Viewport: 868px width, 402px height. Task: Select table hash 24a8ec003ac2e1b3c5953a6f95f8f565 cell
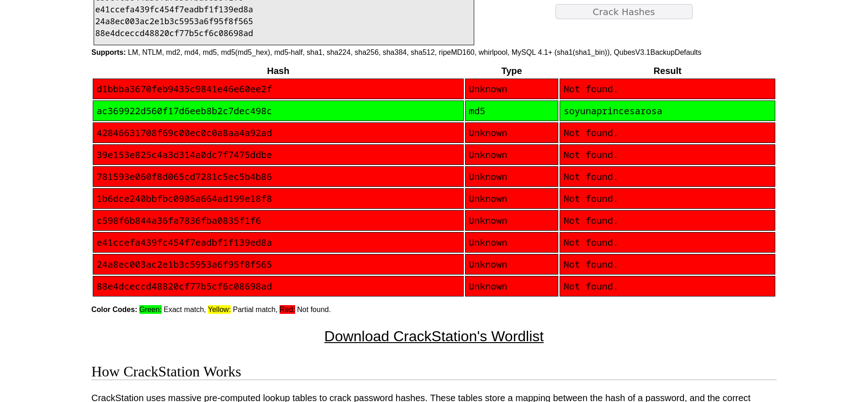[278, 264]
